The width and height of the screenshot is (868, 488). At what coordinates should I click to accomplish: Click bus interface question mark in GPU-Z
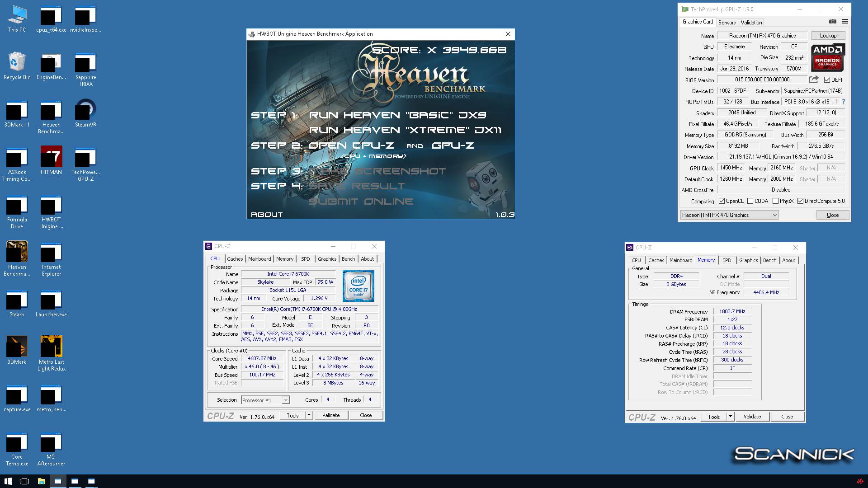click(x=843, y=102)
